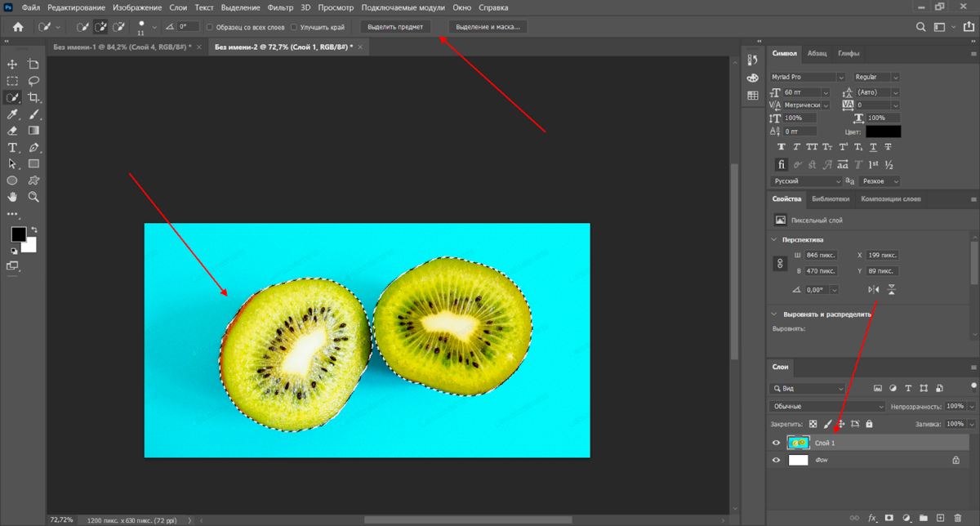
Task: Click the Create new layer icon
Action: coord(941,518)
